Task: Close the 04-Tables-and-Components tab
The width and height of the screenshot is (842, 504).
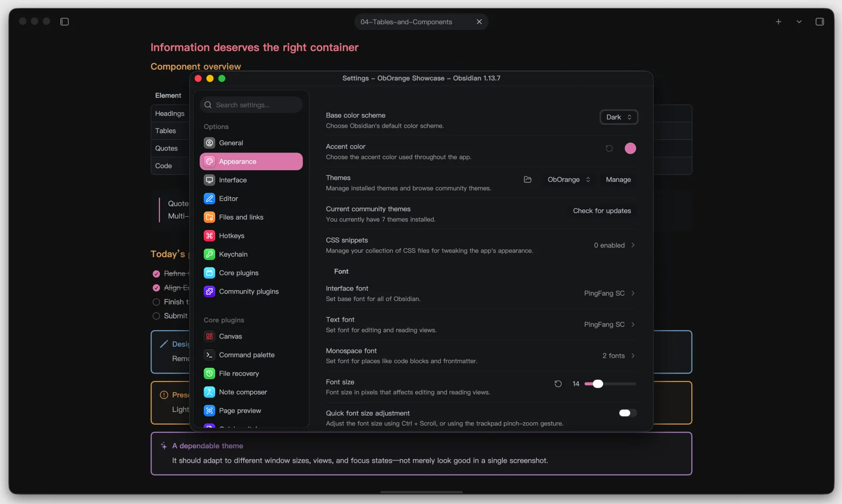Action: (479, 22)
